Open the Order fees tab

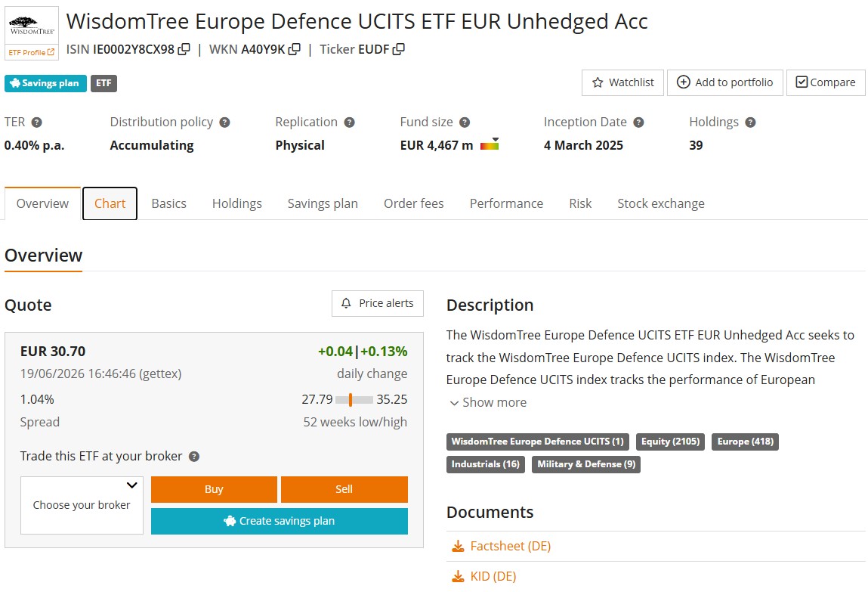tap(413, 203)
